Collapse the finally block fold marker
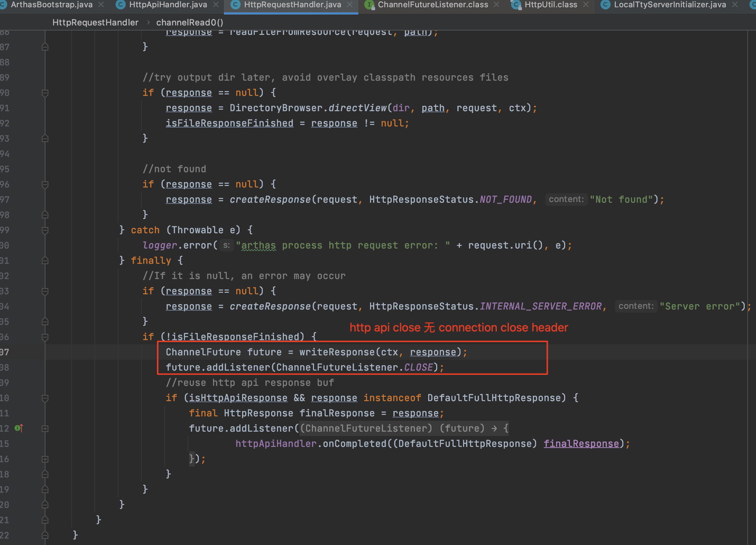This screenshot has height=545, width=756. (x=45, y=261)
